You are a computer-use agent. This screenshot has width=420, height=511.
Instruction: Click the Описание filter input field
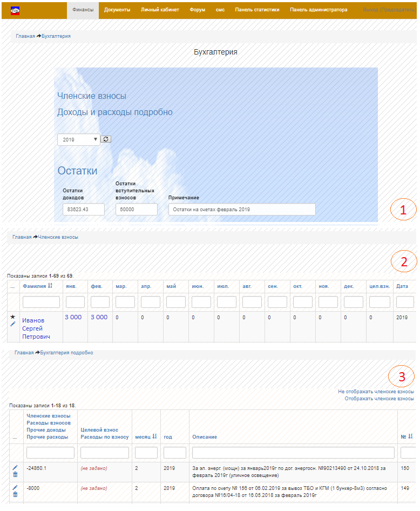293,453
